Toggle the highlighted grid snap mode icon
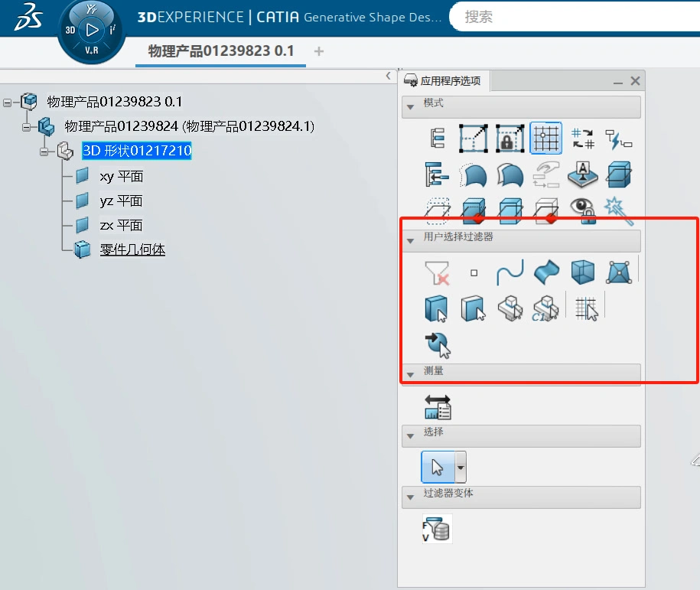This screenshot has width=700, height=590. tap(546, 138)
